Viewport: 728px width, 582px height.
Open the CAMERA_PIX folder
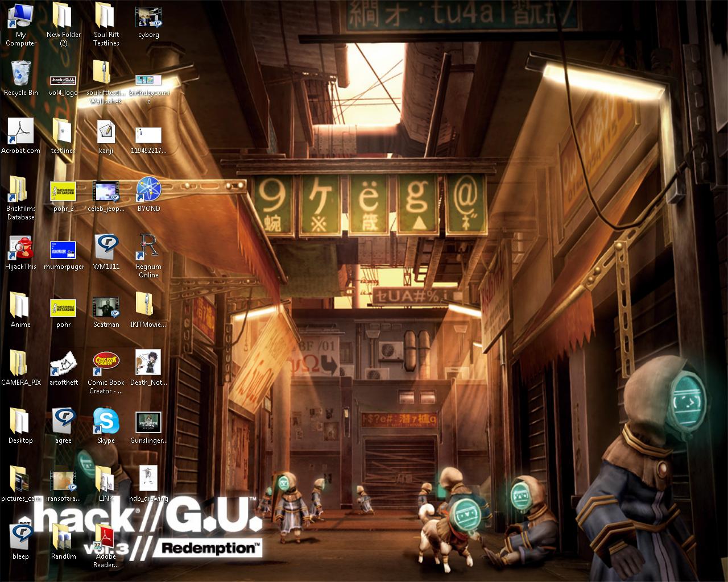[20, 364]
